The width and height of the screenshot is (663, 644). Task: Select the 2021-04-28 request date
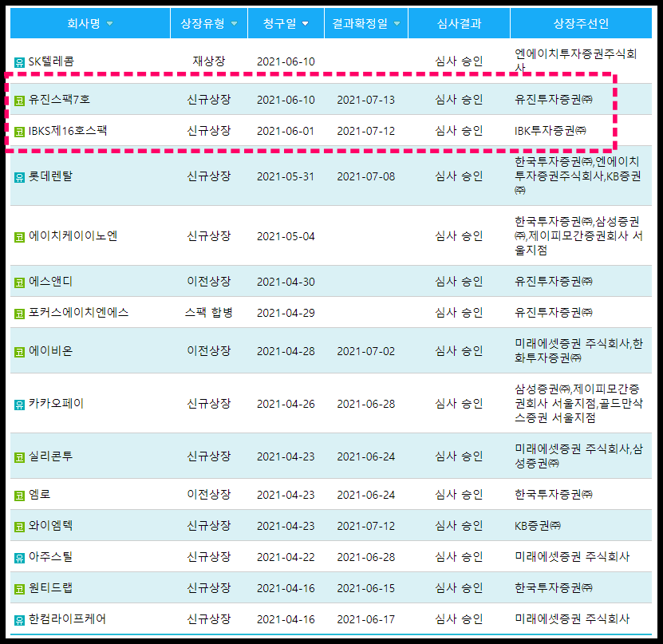click(286, 351)
